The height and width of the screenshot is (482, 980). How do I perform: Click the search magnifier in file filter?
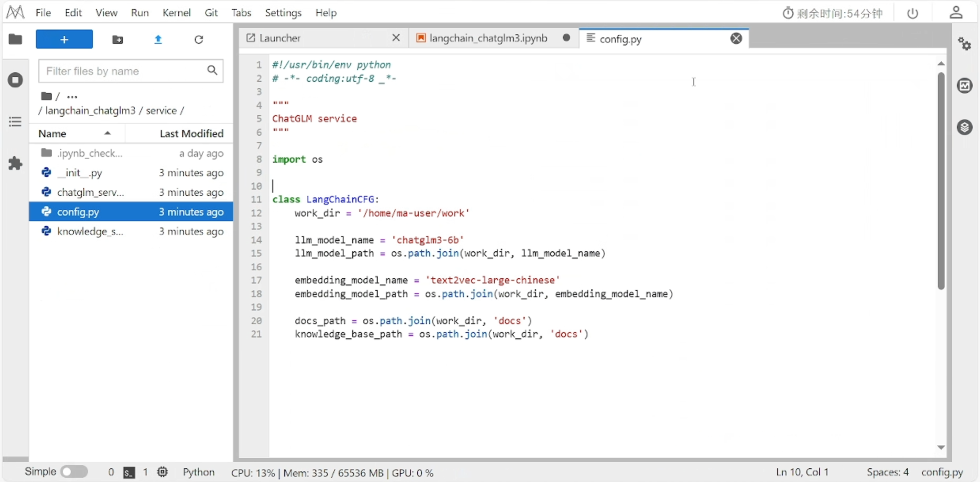(x=212, y=70)
